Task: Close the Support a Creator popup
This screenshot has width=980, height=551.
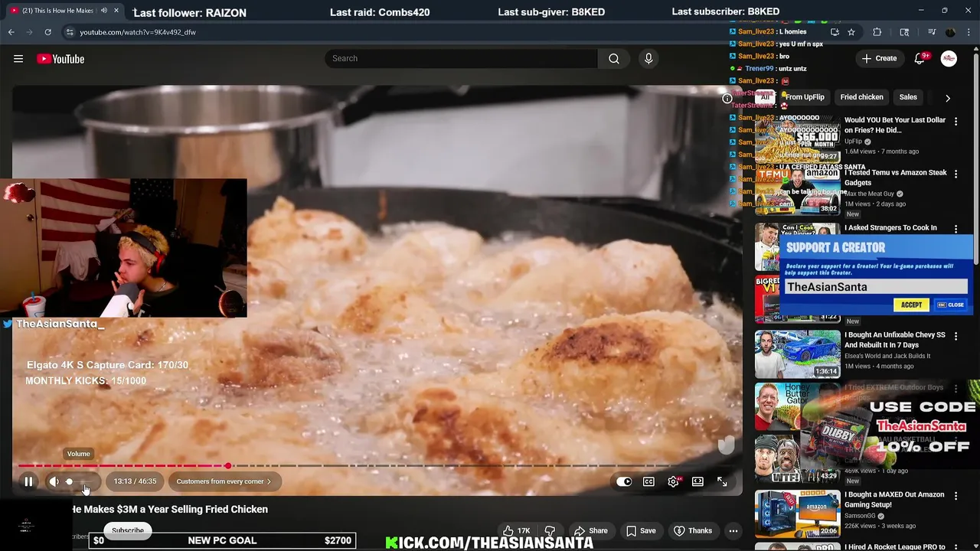Action: [x=951, y=305]
